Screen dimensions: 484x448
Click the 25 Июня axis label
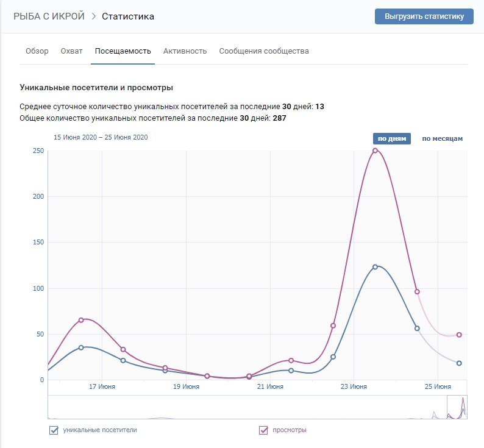coord(438,386)
